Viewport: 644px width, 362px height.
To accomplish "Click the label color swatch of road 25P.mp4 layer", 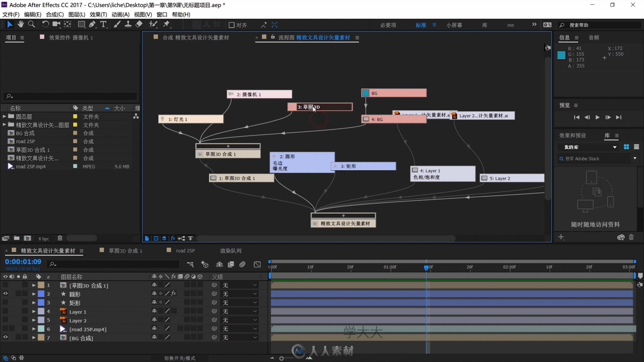I will click(41, 328).
